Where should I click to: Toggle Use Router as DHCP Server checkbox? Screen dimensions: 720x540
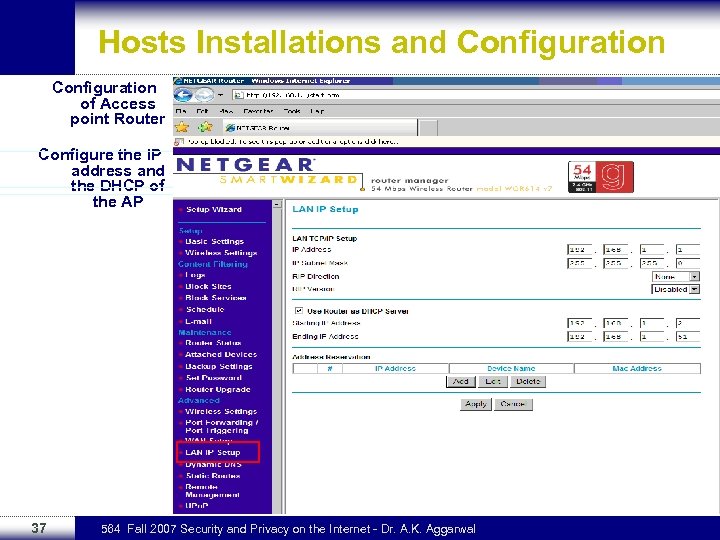298,310
